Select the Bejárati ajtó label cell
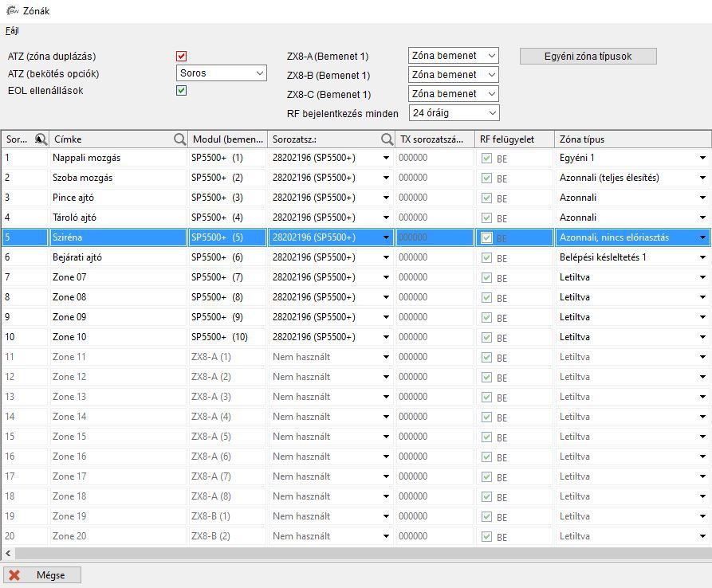712x588 pixels. point(118,257)
